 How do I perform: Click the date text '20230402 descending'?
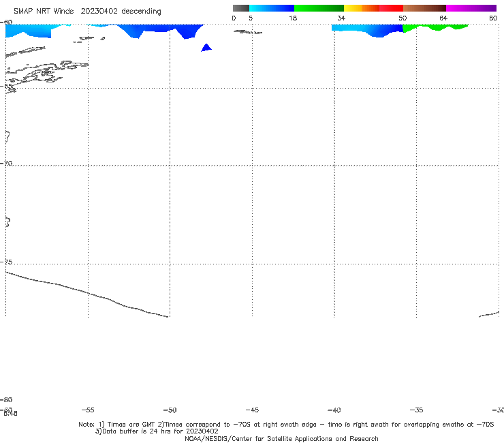(121, 12)
